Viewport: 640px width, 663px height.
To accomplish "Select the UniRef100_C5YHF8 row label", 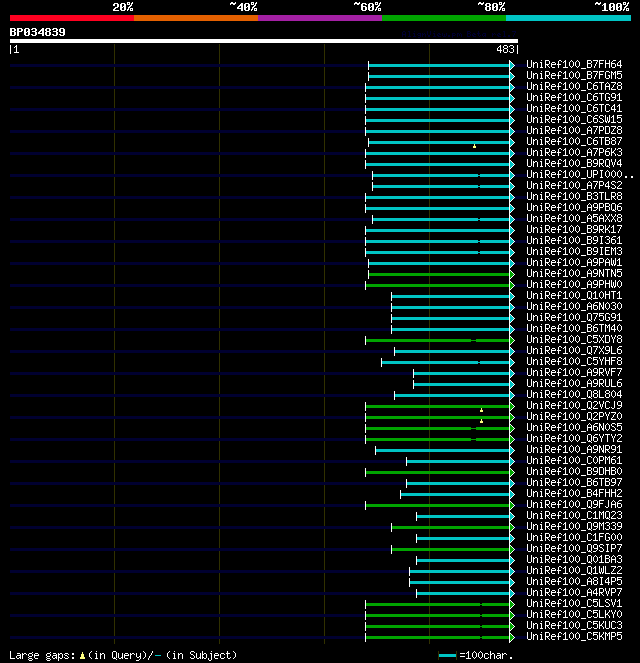I will (x=574, y=362).
